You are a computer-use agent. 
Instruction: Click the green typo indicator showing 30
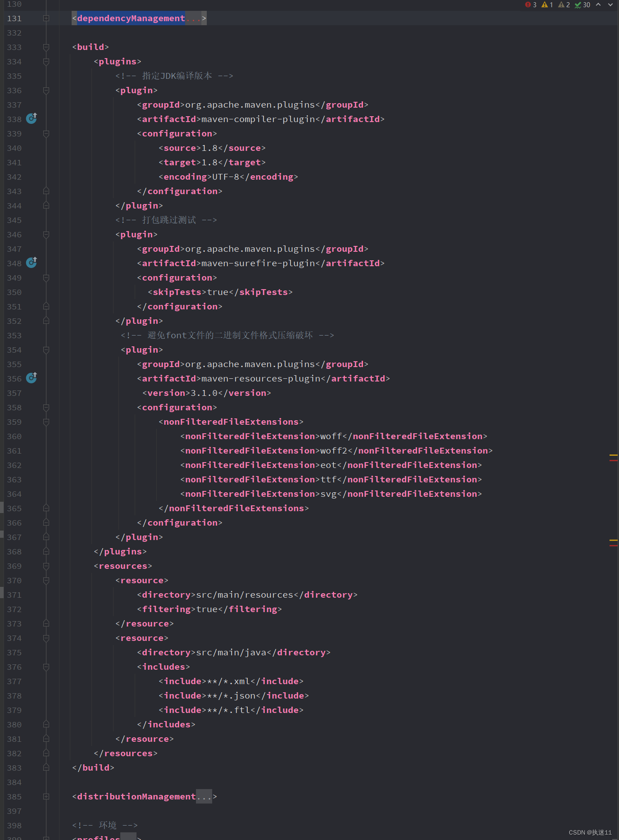tap(583, 5)
